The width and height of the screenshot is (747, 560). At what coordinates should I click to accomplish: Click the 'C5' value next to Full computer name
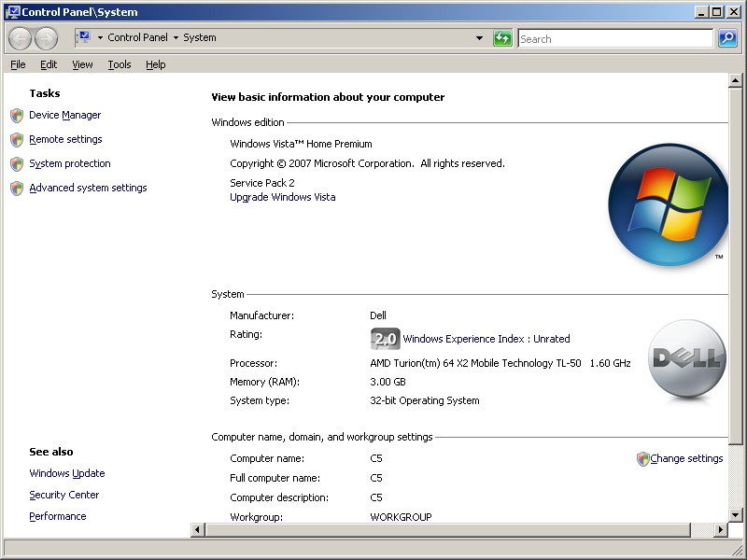376,478
